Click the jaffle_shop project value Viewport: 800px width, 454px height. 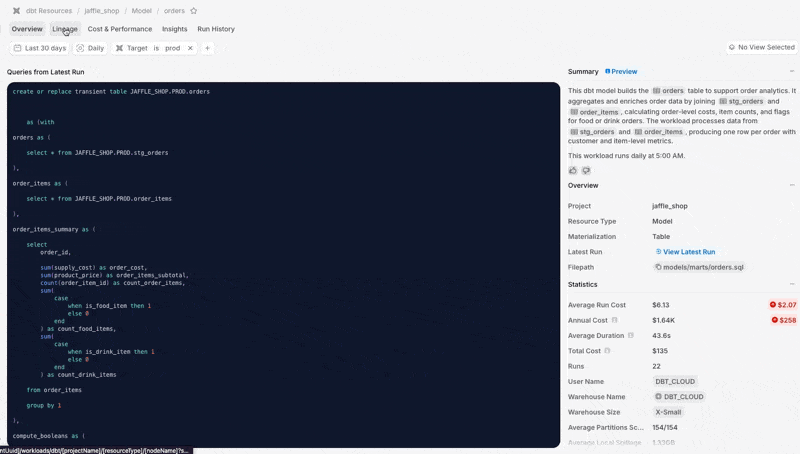click(670, 206)
